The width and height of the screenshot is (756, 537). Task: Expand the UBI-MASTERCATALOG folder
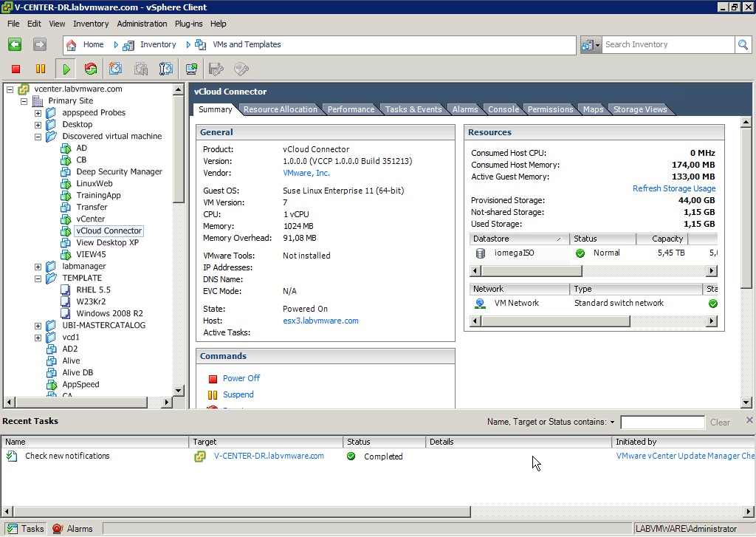pos(38,326)
